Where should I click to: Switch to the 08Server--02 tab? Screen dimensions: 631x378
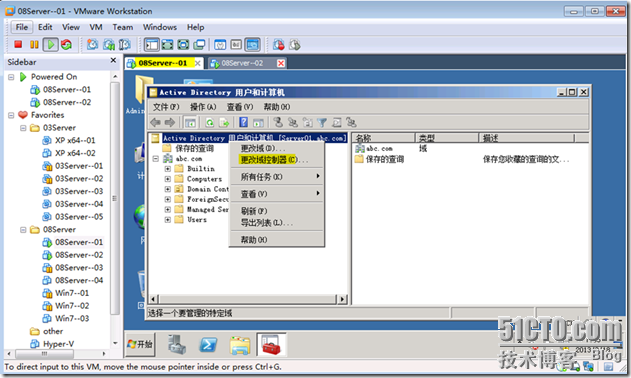pos(242,63)
